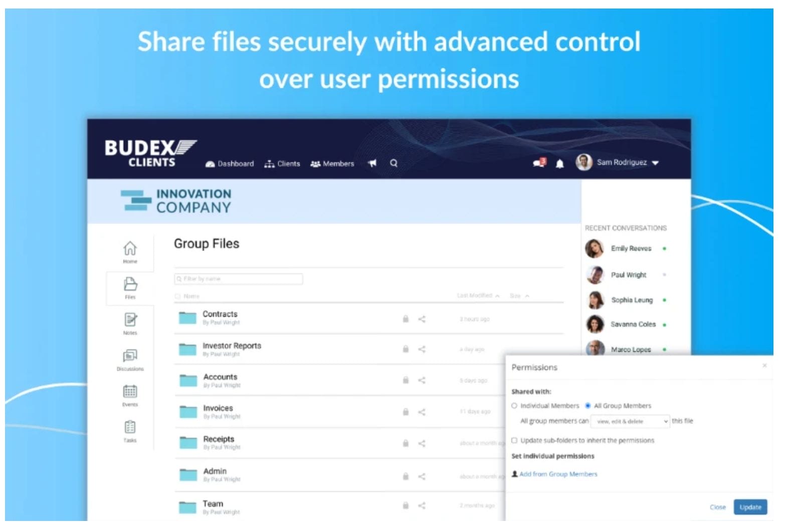785x532 pixels.
Task: Open the view, edit & delete permissions dropdown
Action: (630, 421)
